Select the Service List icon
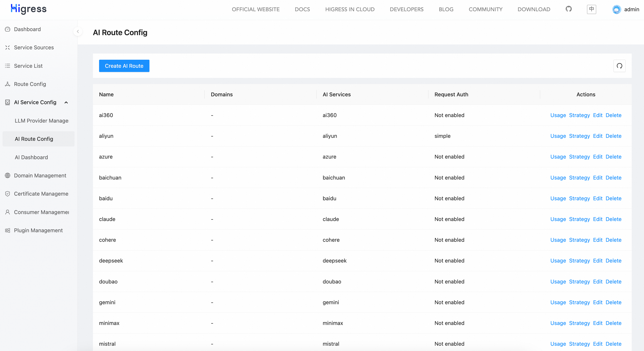The width and height of the screenshot is (644, 351). click(7, 66)
